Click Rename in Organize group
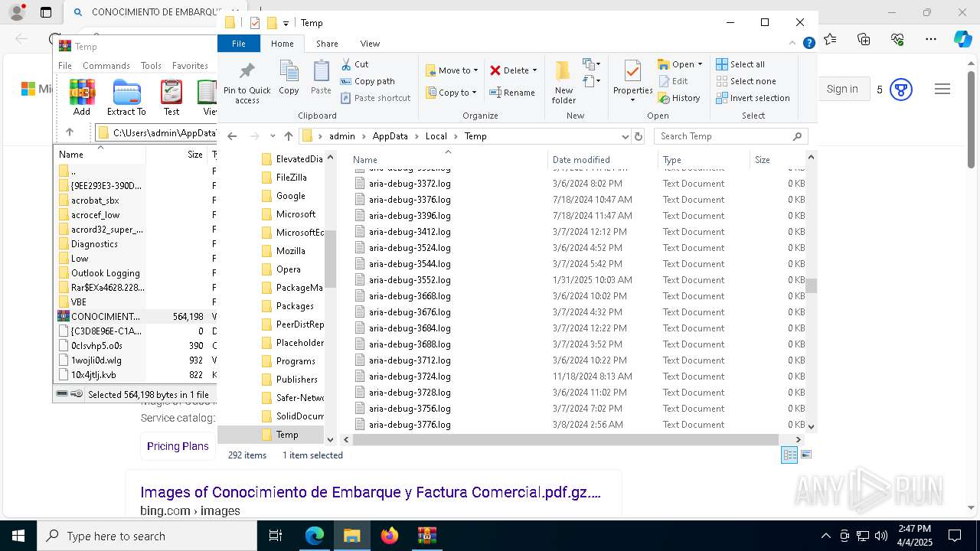 point(512,93)
